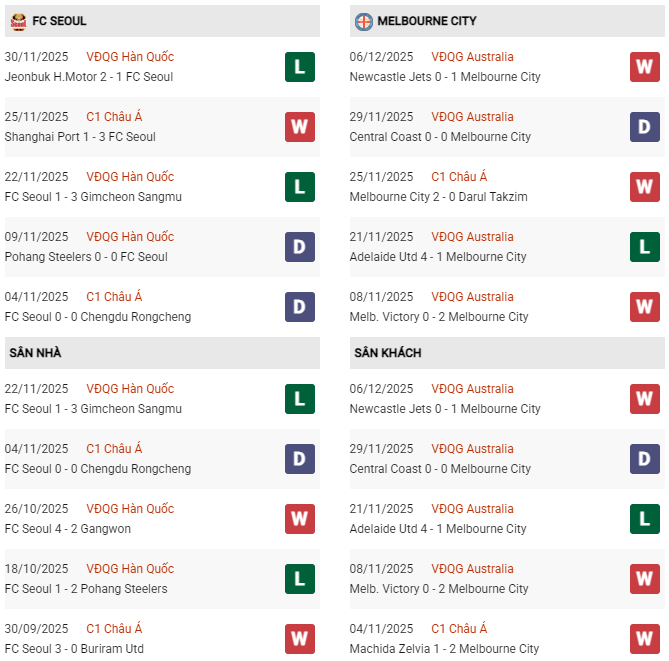
Task: Select the W badge for Buriram Utd match
Action: (300, 639)
